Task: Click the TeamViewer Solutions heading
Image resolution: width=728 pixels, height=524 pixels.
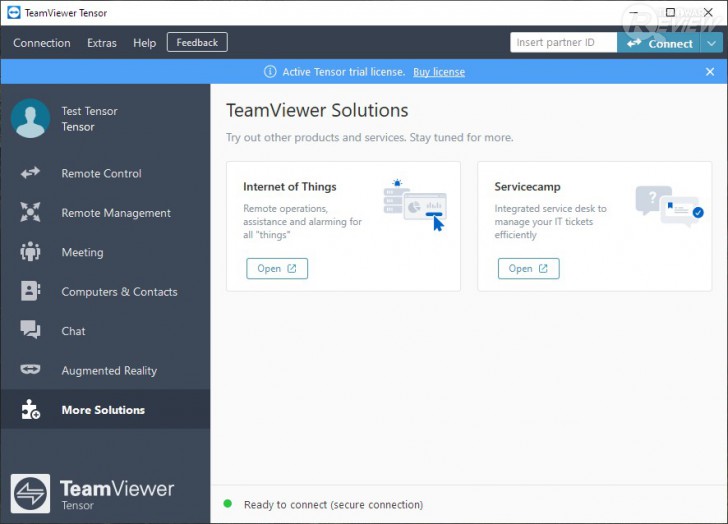Action: [317, 110]
